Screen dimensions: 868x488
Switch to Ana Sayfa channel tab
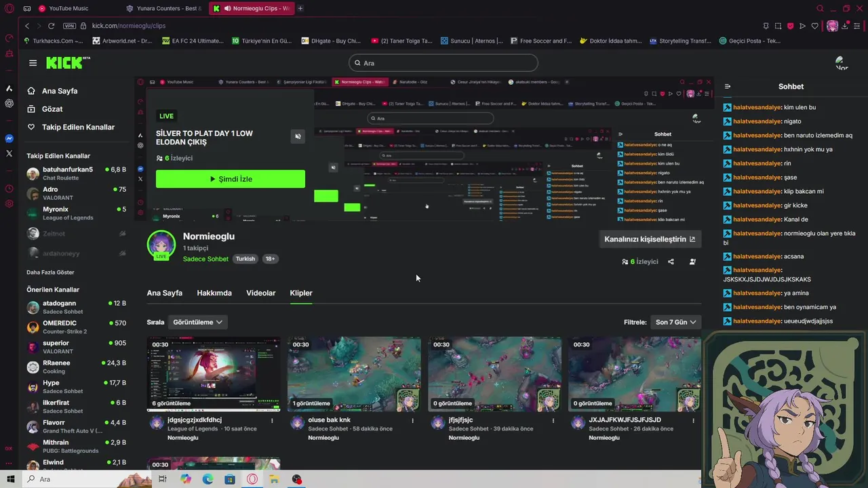(x=165, y=293)
